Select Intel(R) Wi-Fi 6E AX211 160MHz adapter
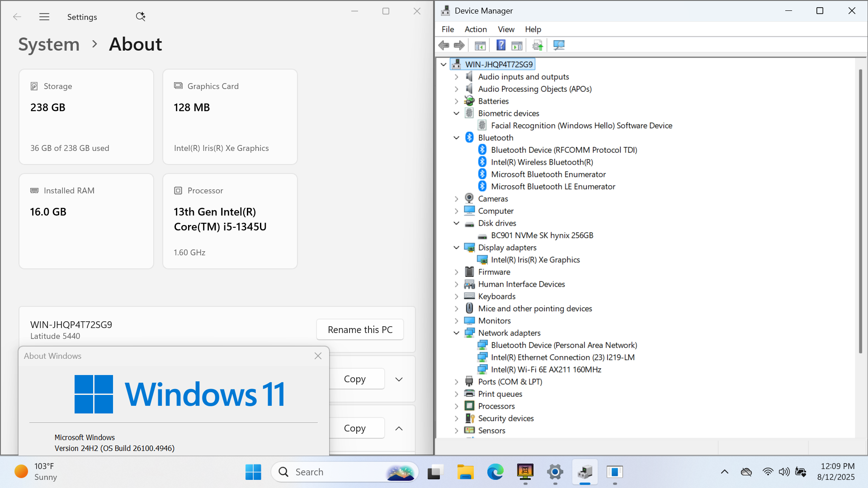 click(x=546, y=370)
